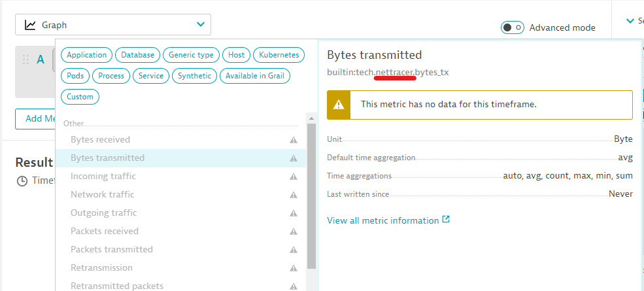Image resolution: width=644 pixels, height=291 pixels.
Task: Open the Graph visualization dropdown
Action: 113,25
